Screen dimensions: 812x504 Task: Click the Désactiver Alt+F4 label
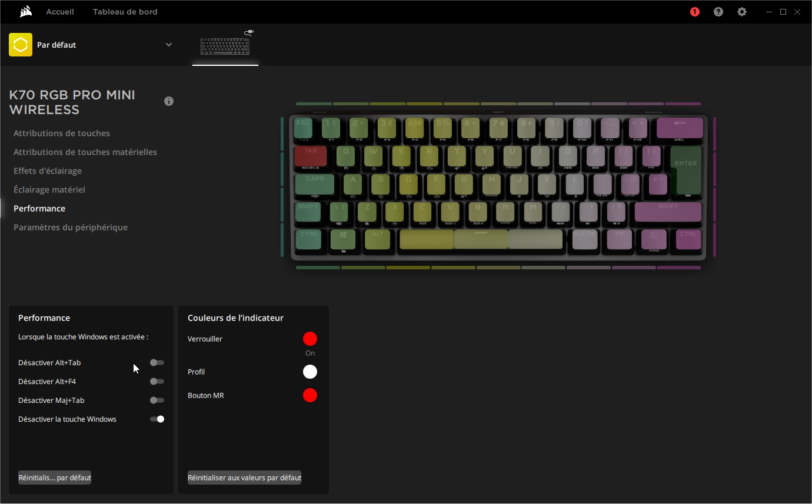(x=47, y=382)
